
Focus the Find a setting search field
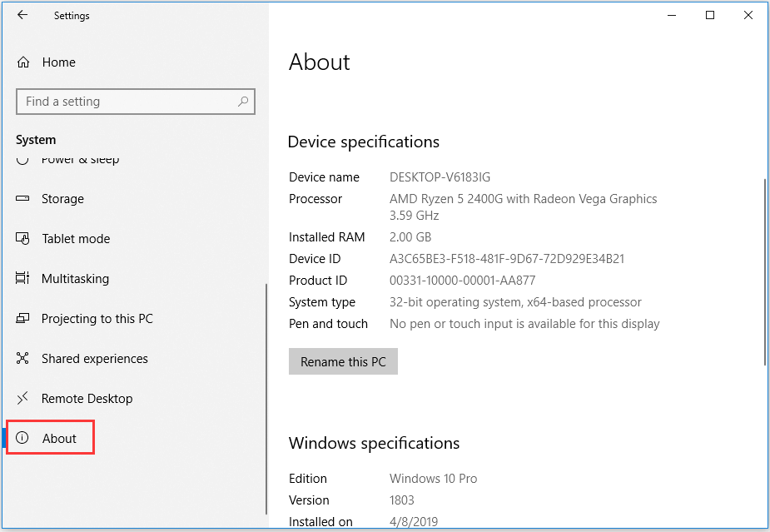(125, 102)
